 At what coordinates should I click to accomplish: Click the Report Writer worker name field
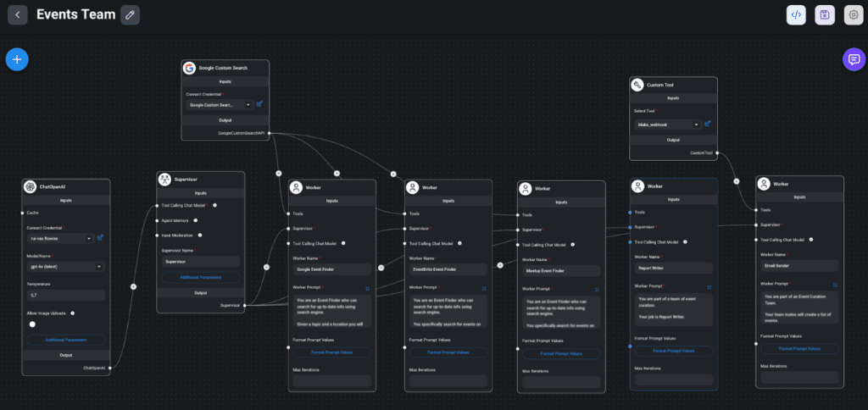point(674,268)
